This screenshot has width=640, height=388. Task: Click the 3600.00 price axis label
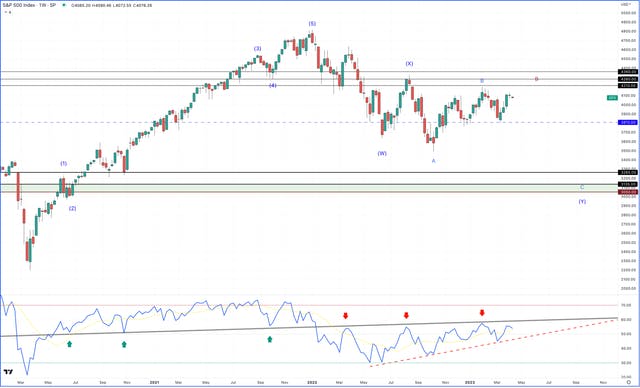628,142
